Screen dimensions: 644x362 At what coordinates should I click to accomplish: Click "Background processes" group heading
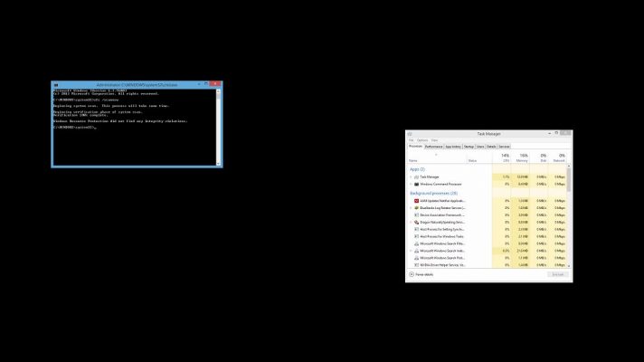tap(433, 193)
